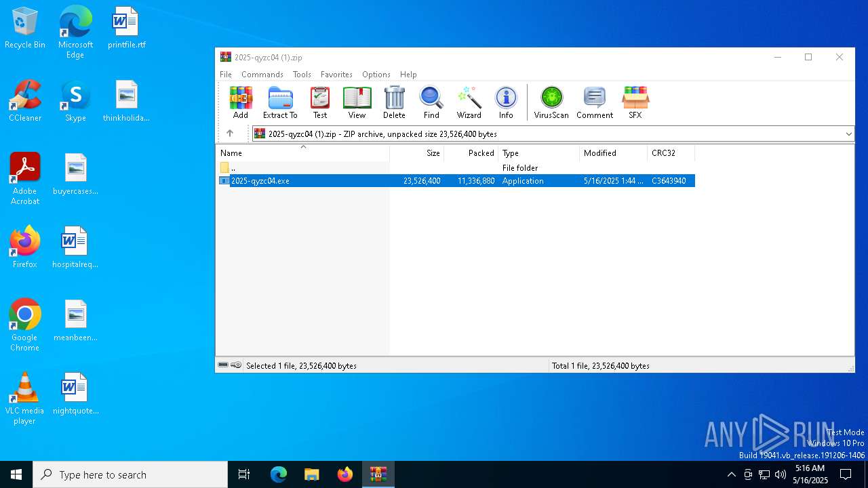This screenshot has height=488, width=868.
Task: Open Adobe Acrobat desktop shortcut
Action: [x=25, y=178]
